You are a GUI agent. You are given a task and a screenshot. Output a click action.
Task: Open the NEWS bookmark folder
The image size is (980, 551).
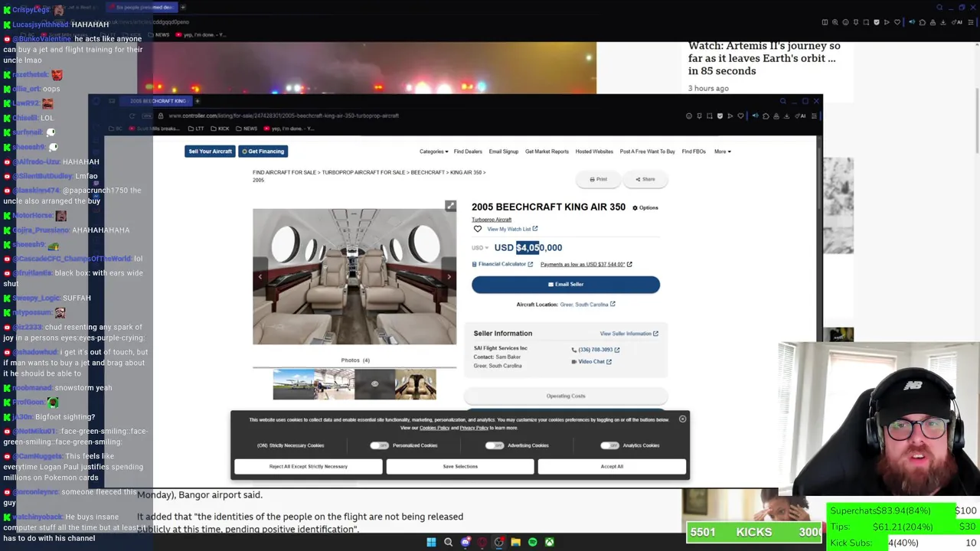point(248,129)
